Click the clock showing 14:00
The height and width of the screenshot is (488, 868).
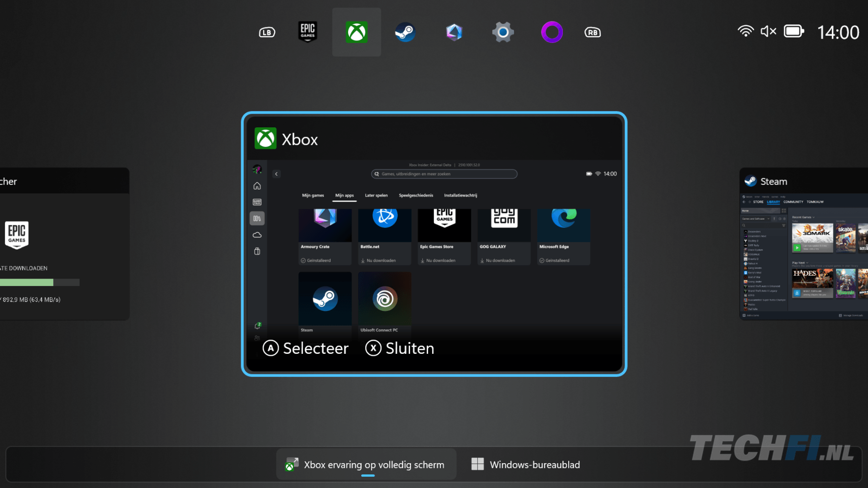[838, 33]
